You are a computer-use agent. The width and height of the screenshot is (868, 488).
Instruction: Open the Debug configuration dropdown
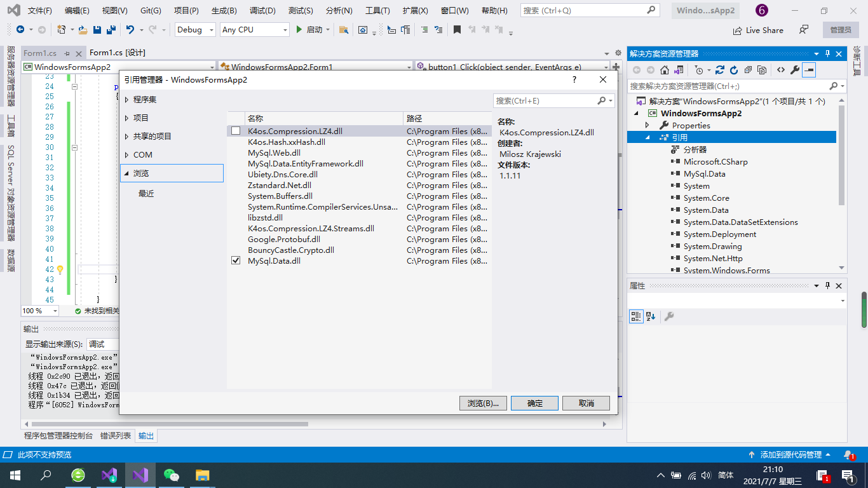click(x=194, y=30)
